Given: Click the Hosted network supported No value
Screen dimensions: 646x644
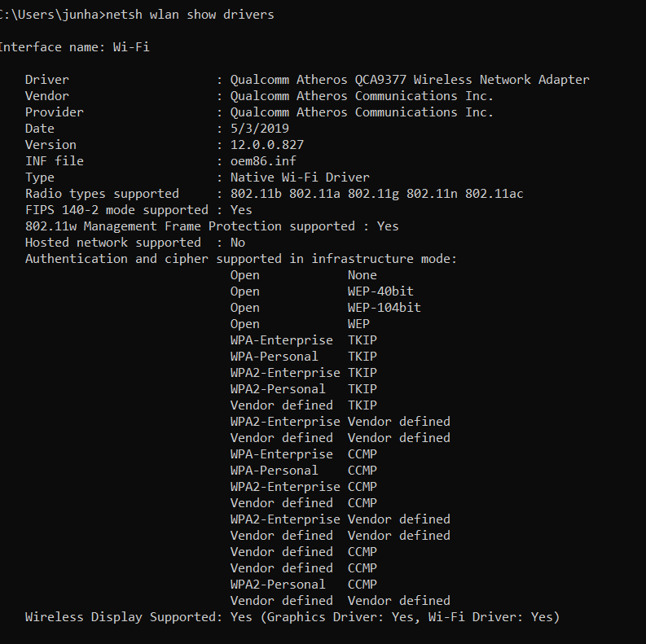Looking at the screenshot, I should click(238, 243).
